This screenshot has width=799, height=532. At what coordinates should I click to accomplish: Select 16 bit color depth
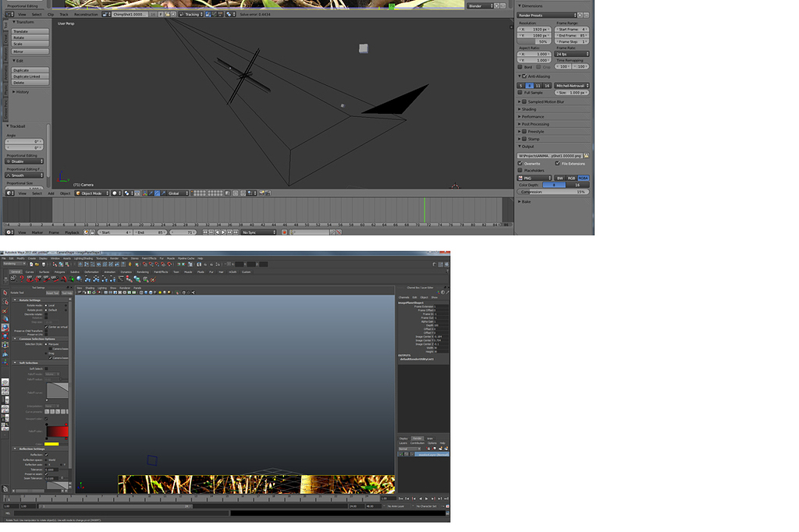click(x=577, y=185)
